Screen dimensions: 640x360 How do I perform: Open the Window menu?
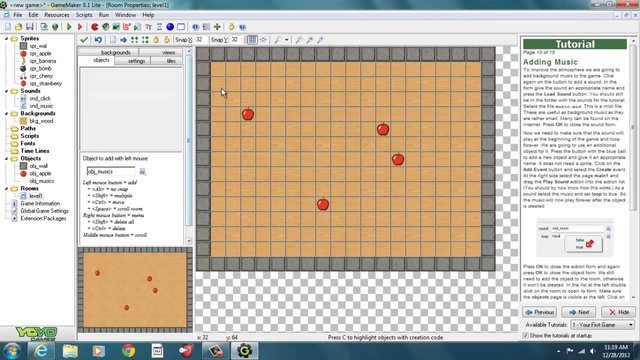point(125,15)
